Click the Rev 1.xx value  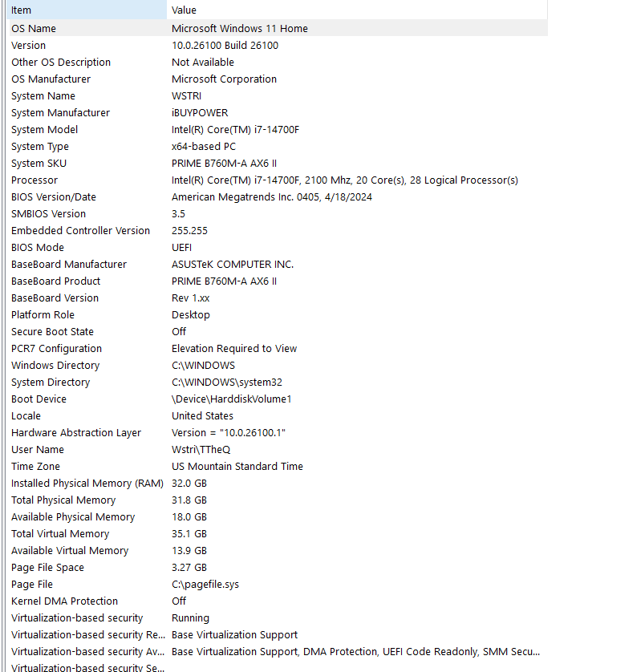pos(190,298)
